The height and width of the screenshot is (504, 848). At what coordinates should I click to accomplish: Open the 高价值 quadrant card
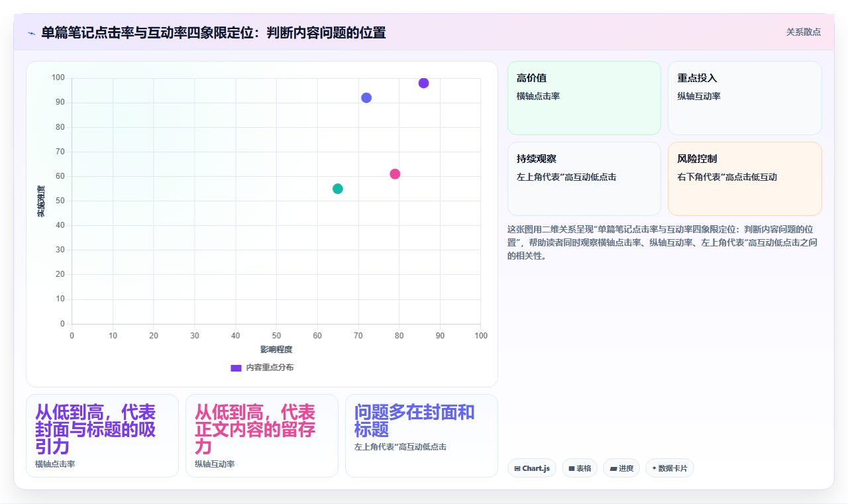coord(584,98)
